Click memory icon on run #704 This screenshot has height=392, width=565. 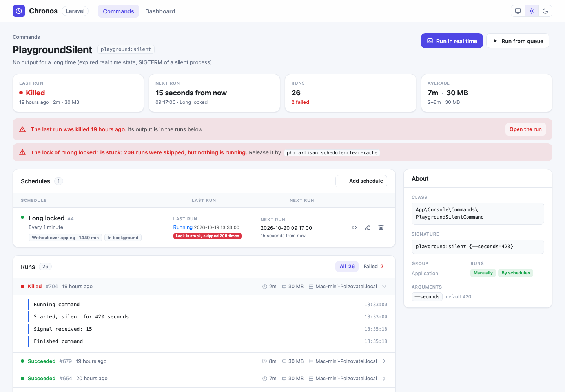284,287
